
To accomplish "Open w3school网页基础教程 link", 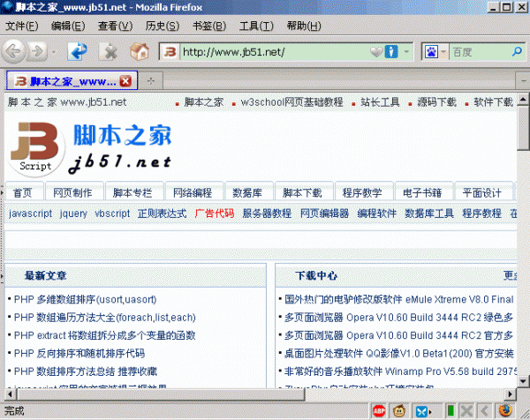I will [291, 102].
